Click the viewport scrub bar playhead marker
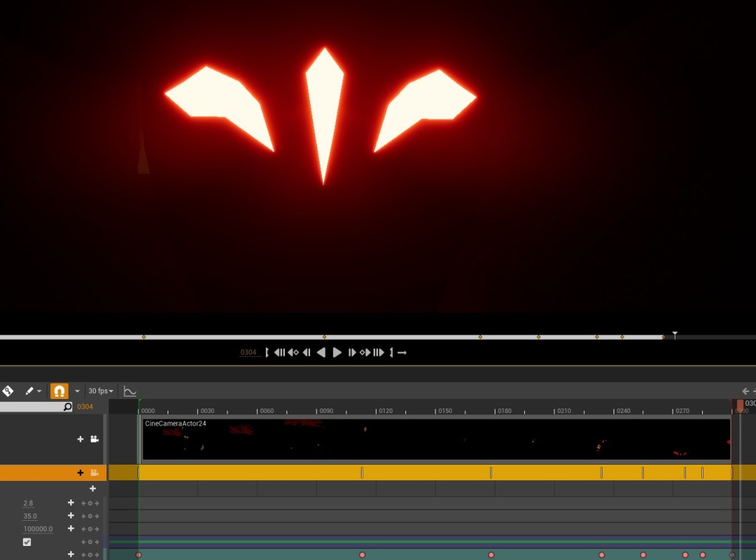The height and width of the screenshot is (560, 756). (x=674, y=335)
